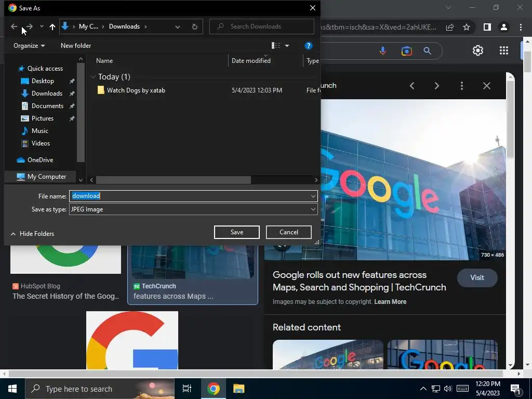The image size is (532, 399).
Task: Click the file list horizontal scrollbar
Action: coord(174,180)
